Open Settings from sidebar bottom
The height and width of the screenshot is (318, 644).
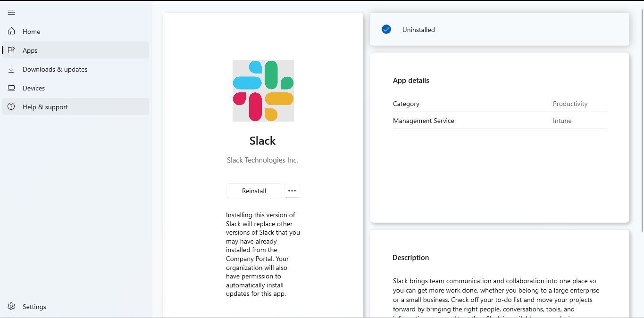tap(75, 307)
